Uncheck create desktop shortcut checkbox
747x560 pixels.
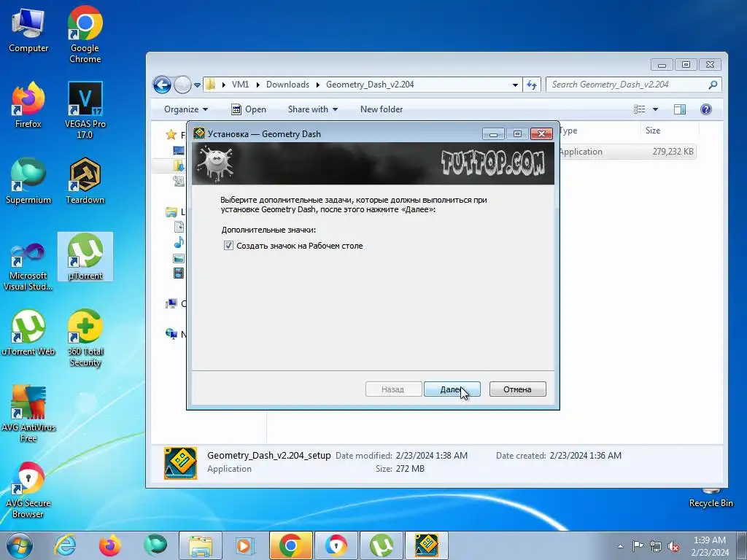(228, 246)
